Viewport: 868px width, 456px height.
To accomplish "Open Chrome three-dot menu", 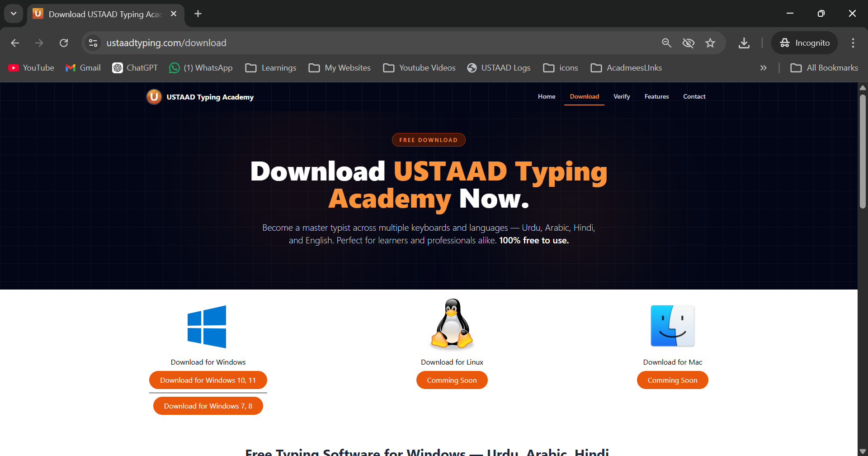I will click(853, 43).
